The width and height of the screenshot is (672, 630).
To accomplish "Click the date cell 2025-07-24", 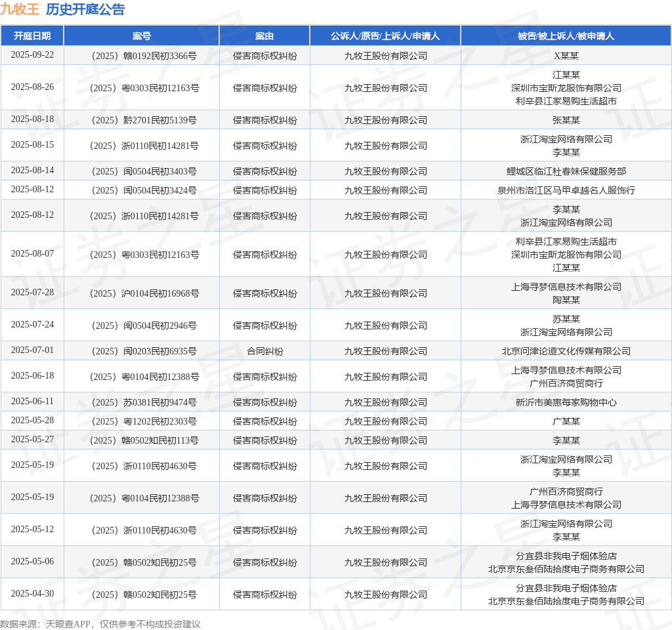I will pos(32,324).
